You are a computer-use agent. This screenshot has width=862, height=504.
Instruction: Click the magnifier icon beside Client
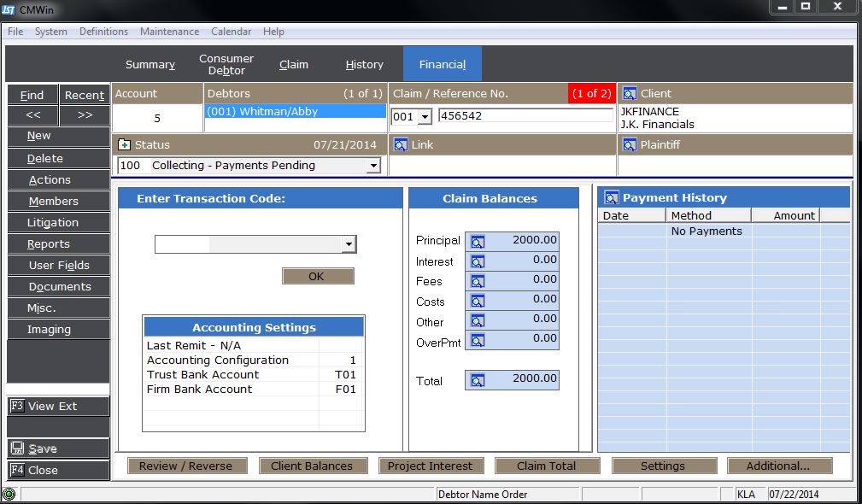coord(630,94)
